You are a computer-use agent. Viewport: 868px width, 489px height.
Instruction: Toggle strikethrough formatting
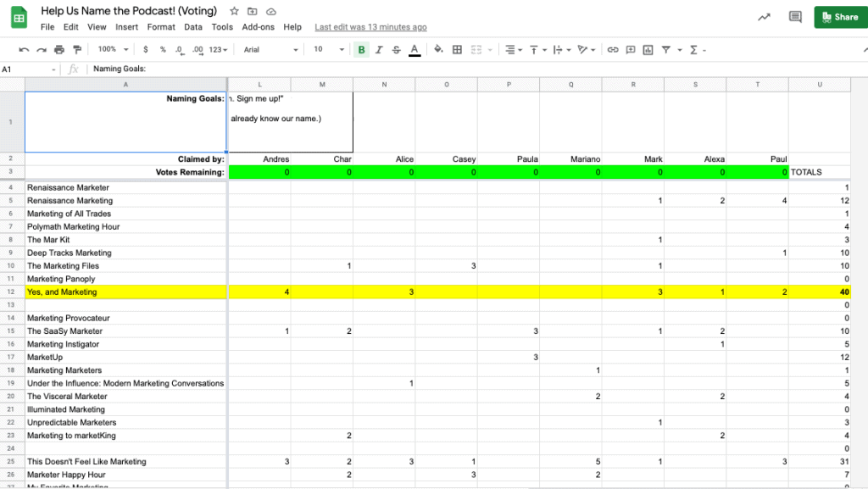pos(396,50)
